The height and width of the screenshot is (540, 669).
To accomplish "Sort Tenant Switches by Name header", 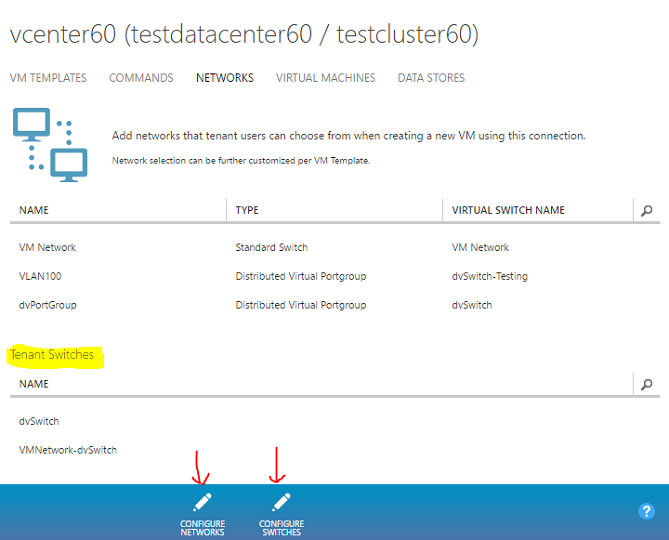I will point(34,384).
